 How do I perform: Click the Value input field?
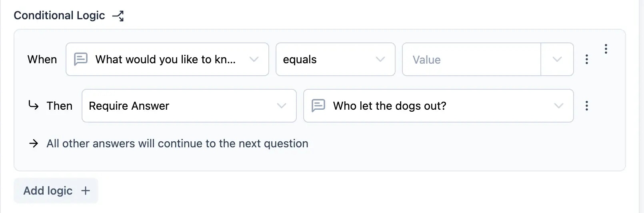coord(472,59)
